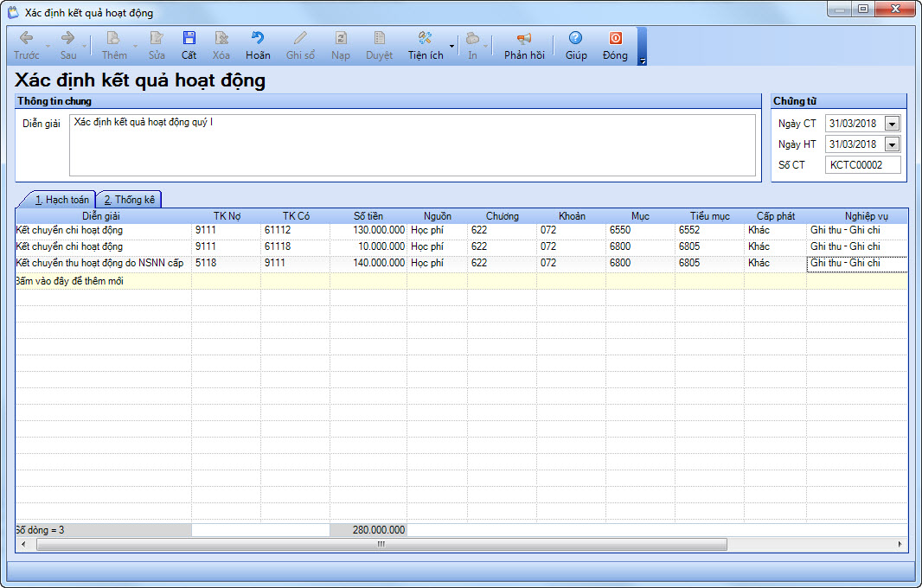This screenshot has height=588, width=922.
Task: Click the Bấm vào đây để thêm mới row
Action: (x=461, y=281)
